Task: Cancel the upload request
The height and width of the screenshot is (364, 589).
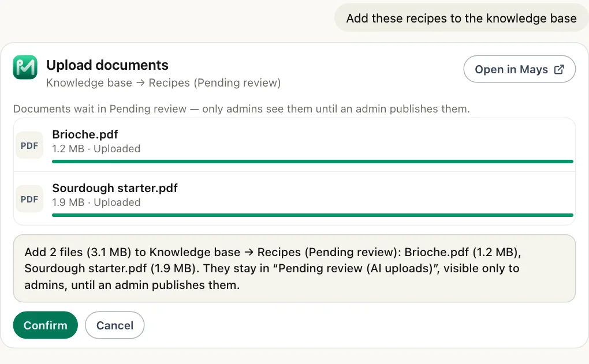Action: (114, 325)
